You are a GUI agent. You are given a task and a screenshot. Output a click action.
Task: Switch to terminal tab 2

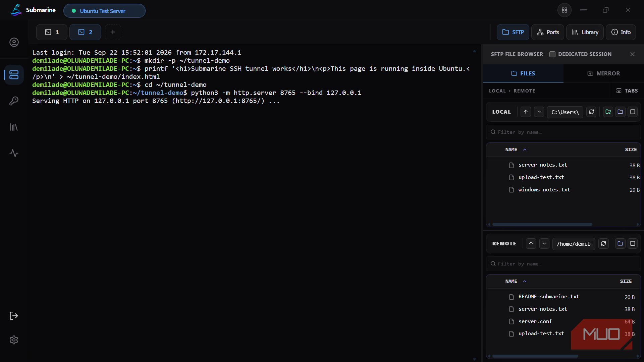coord(85,32)
